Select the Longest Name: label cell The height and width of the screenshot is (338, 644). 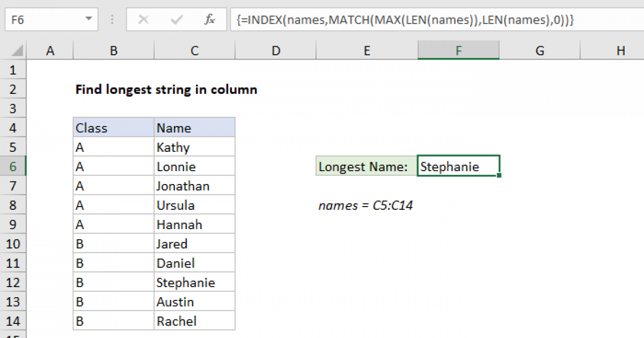[x=366, y=166]
